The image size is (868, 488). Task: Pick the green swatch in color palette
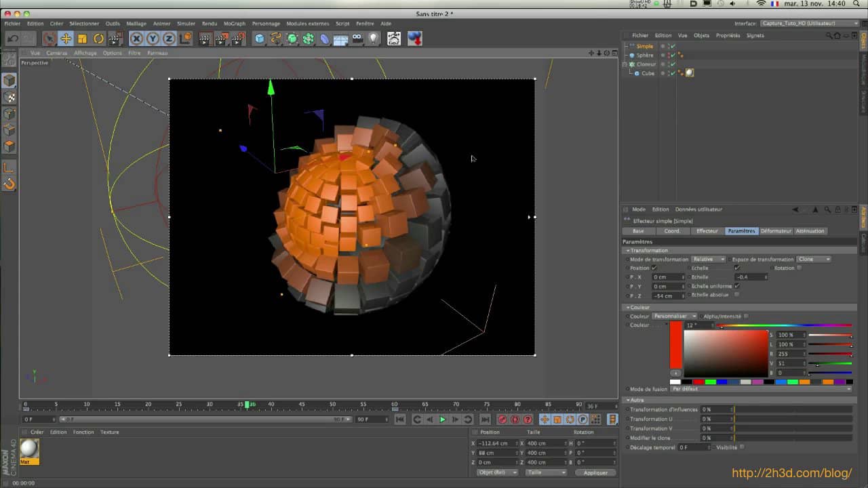[710, 382]
